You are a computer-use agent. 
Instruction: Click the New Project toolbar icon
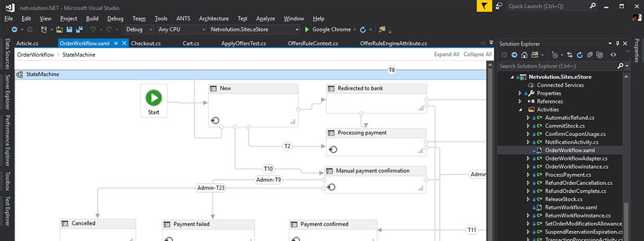coord(44,30)
